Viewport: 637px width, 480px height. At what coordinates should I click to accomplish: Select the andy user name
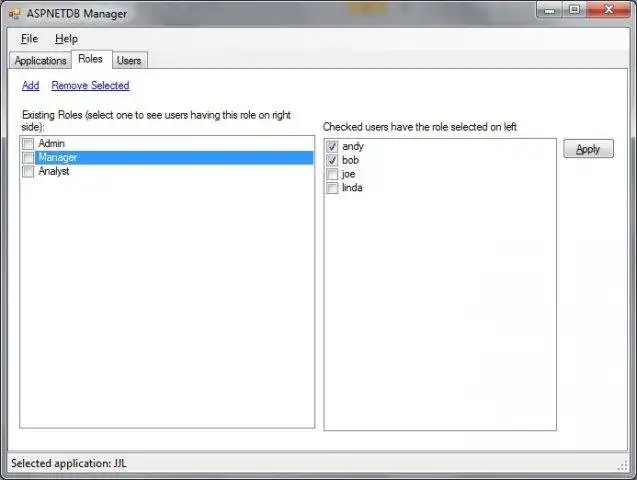tap(353, 147)
